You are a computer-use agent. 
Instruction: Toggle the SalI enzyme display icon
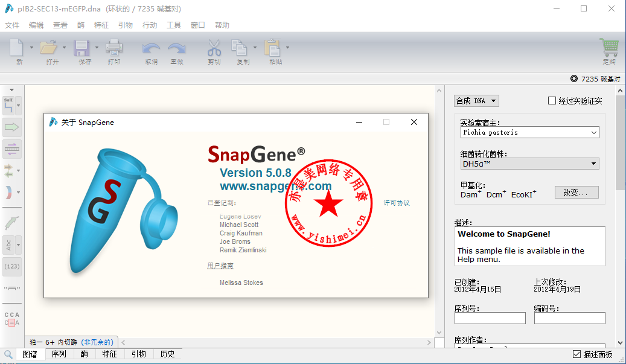tap(9, 106)
